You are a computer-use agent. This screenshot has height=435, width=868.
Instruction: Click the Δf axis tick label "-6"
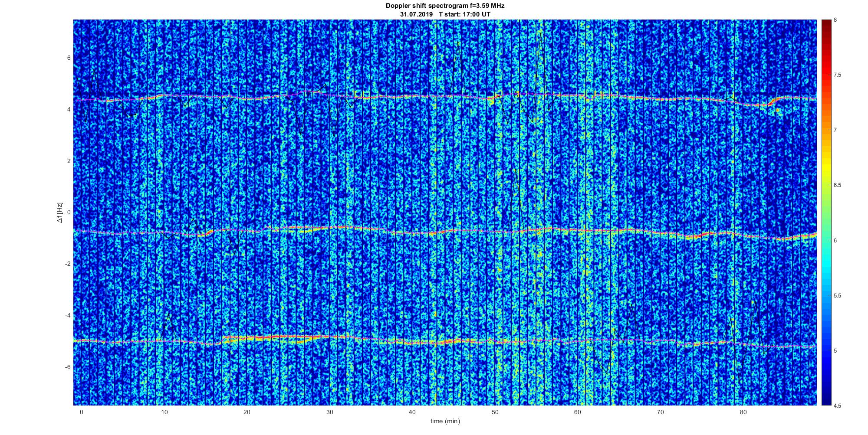pos(68,367)
